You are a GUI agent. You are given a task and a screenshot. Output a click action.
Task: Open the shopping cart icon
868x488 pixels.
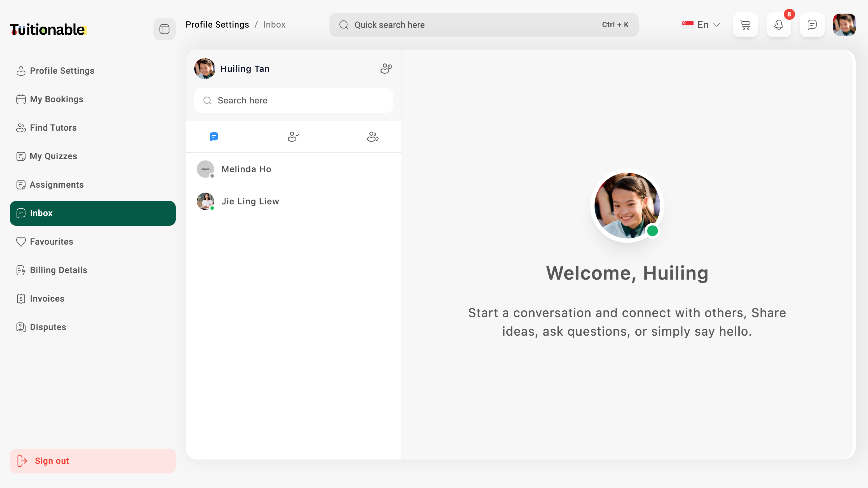tap(746, 25)
